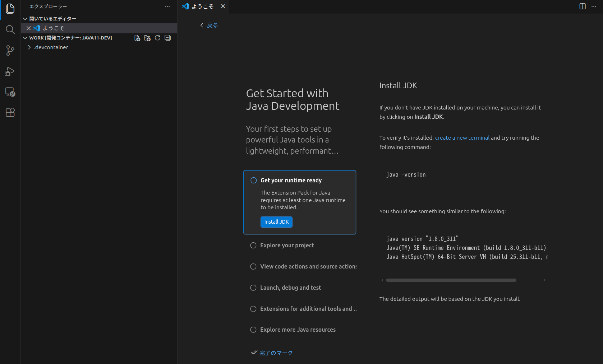Open the Search view in activity bar
This screenshot has height=364, width=603.
point(10,29)
